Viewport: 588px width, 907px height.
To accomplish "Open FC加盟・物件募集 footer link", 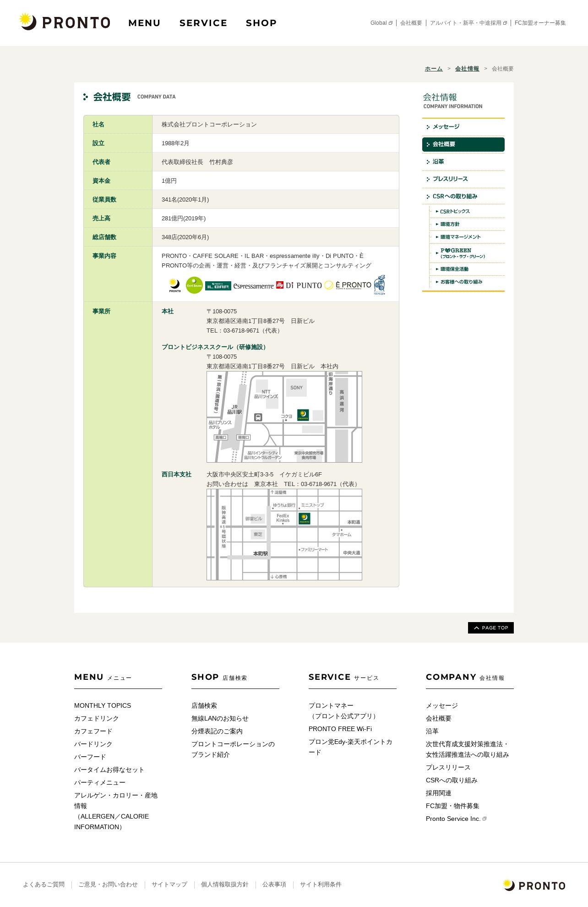I will tap(452, 806).
